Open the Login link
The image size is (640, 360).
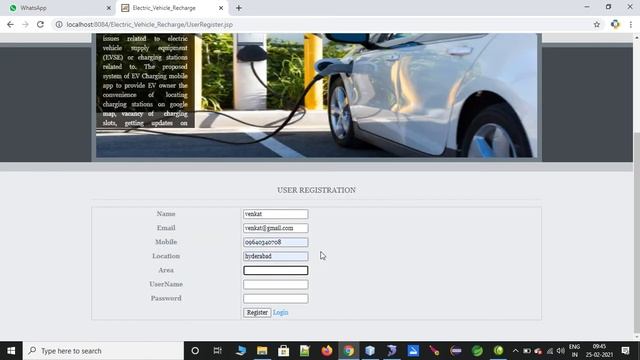tap(280, 312)
